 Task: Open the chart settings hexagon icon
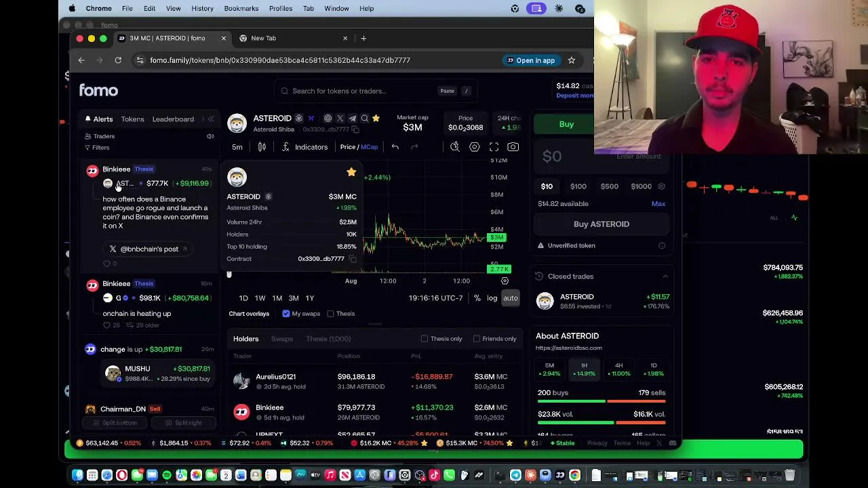pos(475,147)
